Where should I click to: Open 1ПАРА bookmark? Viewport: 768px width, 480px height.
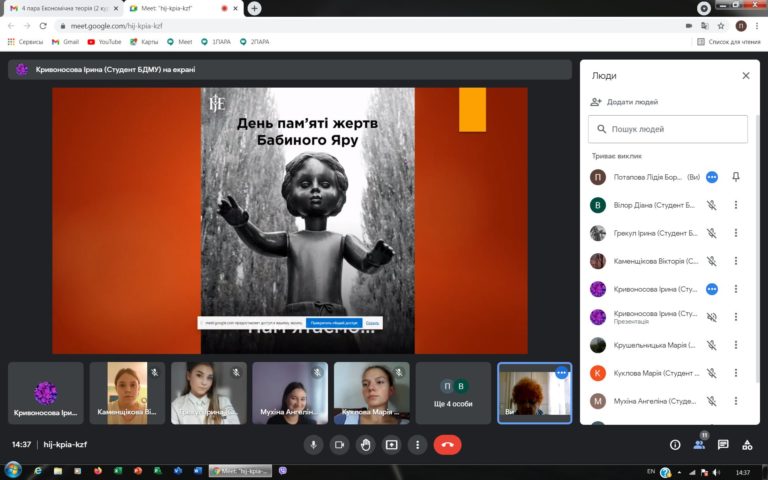(216, 42)
